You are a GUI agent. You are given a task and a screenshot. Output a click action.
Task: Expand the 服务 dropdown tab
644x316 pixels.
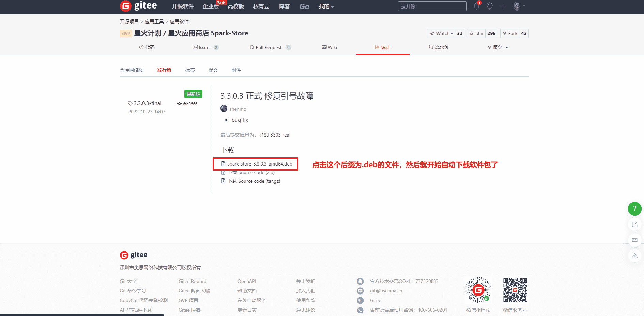(x=498, y=47)
